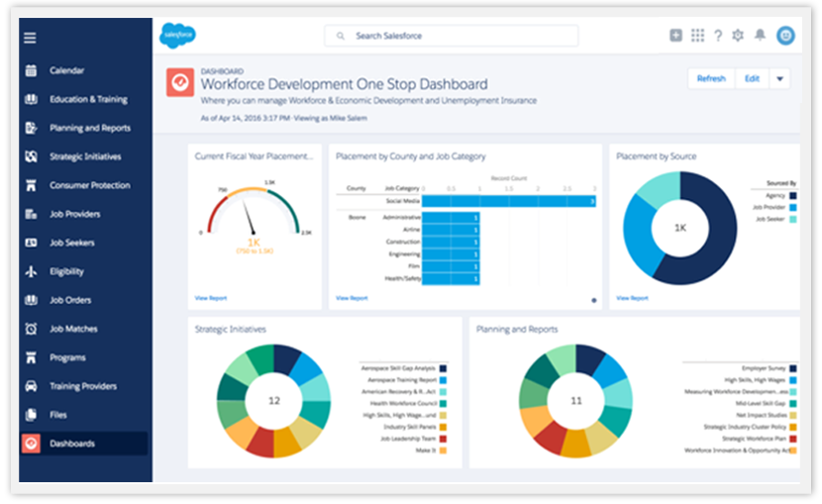822x504 pixels.
Task: Click the Job Leadership Team legend swatch
Action: [443, 439]
